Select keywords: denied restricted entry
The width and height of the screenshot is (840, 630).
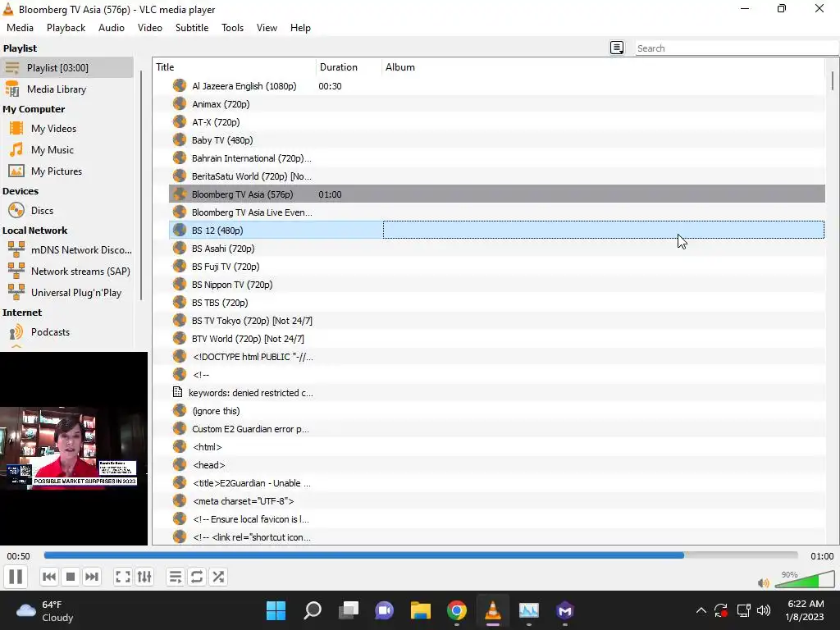tap(496, 393)
